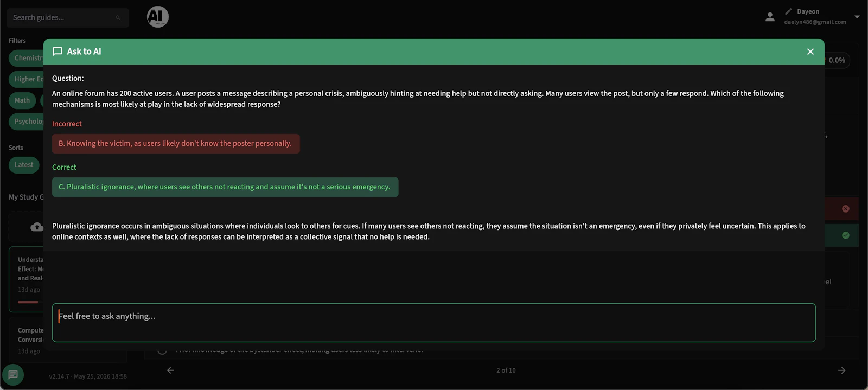Screen dimensions: 868x390
Task: Focus the 'Feel free to ask anything' input
Action: click(433, 323)
